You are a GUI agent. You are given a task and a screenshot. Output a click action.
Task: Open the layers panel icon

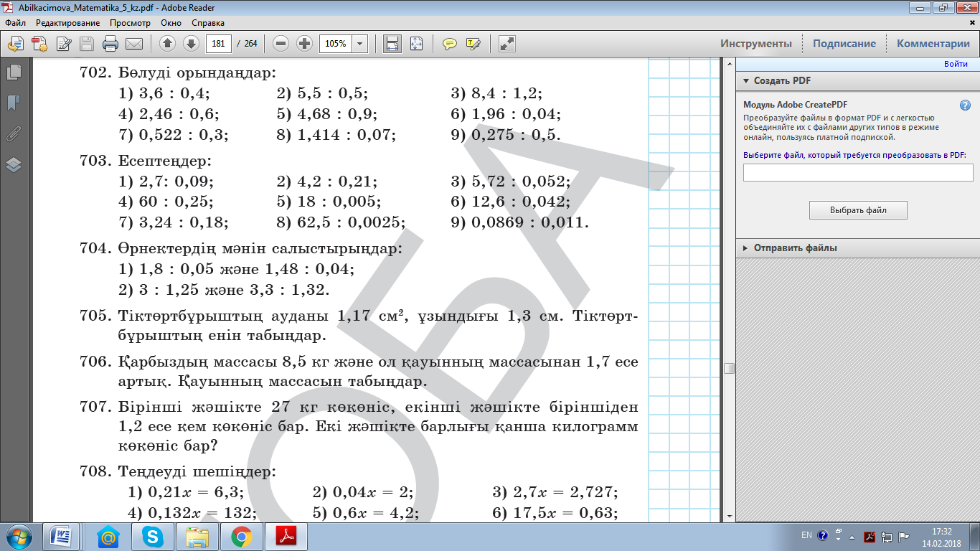click(x=14, y=164)
